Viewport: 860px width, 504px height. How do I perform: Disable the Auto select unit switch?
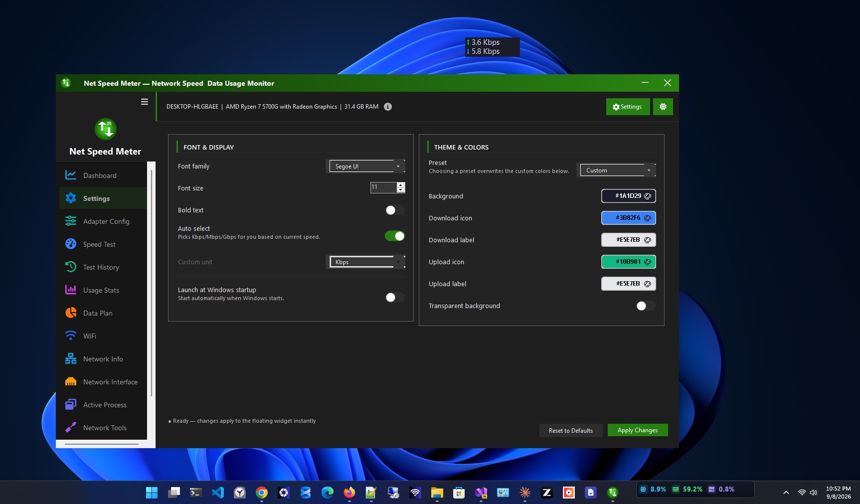pos(395,236)
